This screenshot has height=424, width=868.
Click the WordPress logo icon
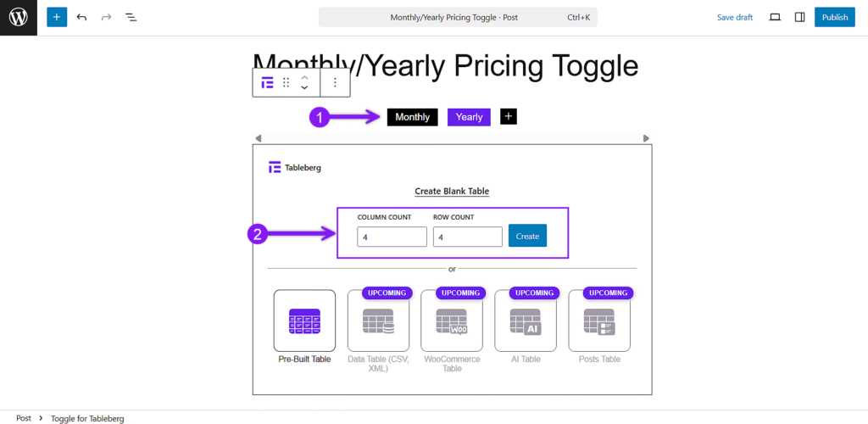coord(19,18)
